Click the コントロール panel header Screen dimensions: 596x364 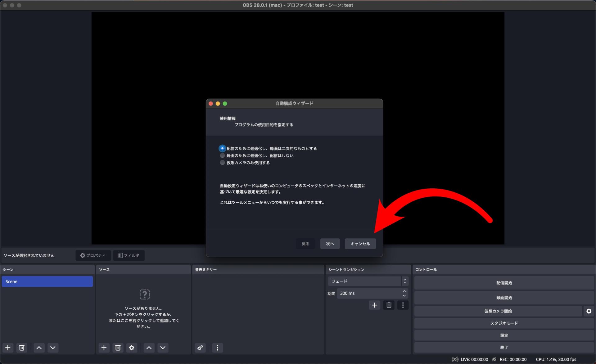tap(504, 269)
